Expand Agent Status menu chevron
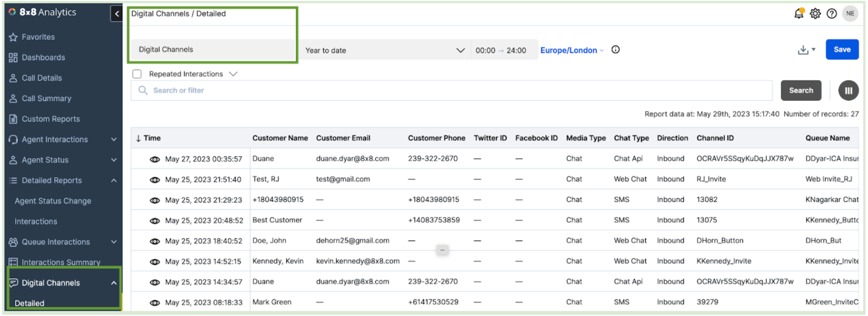The width and height of the screenshot is (868, 316). click(114, 160)
